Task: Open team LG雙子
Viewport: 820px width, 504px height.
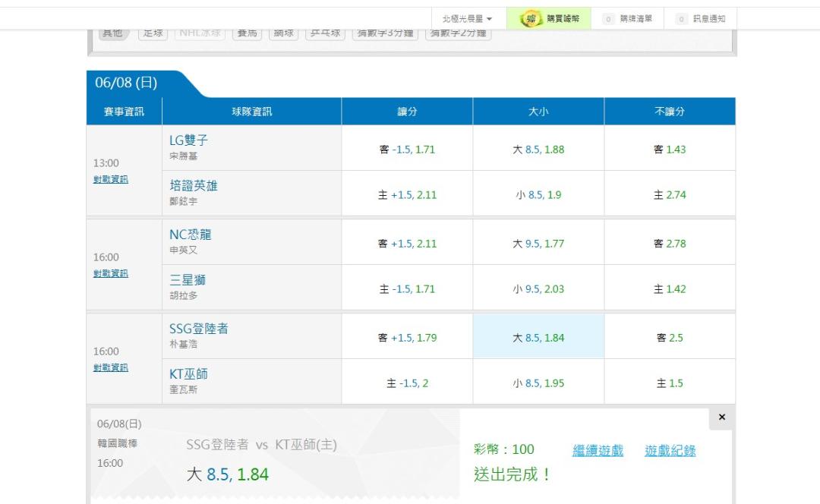Action: [x=188, y=140]
